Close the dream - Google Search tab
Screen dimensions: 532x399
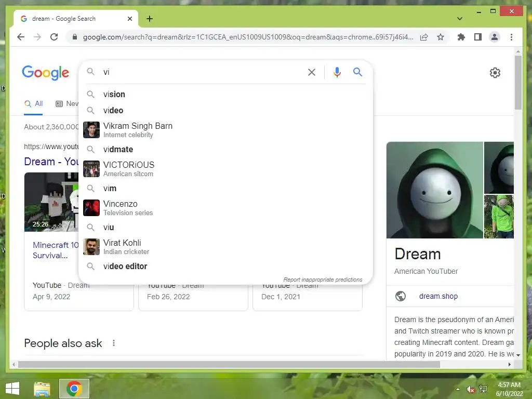click(x=129, y=19)
